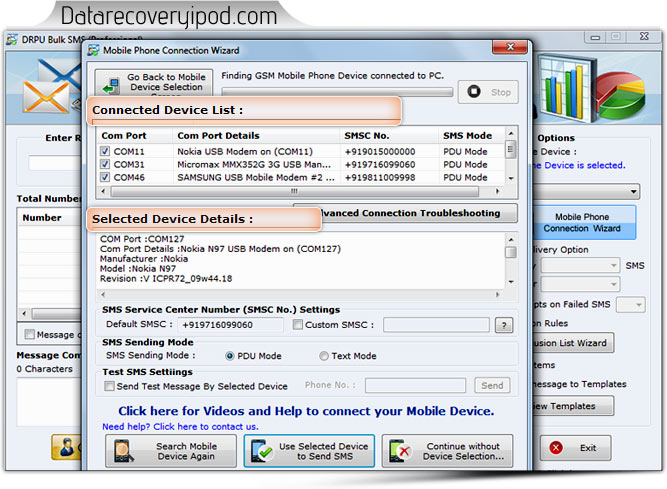
Task: Click the Stop button's black circle icon
Action: (x=473, y=91)
